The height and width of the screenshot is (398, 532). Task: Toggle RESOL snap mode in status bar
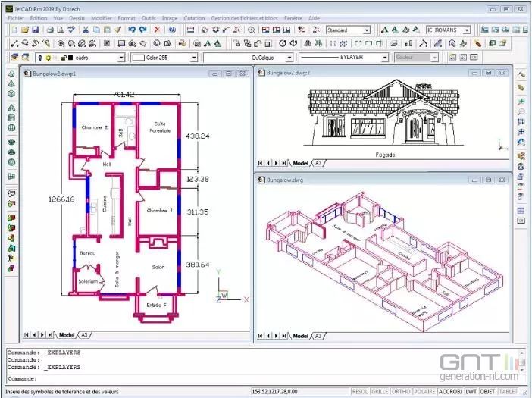360,392
